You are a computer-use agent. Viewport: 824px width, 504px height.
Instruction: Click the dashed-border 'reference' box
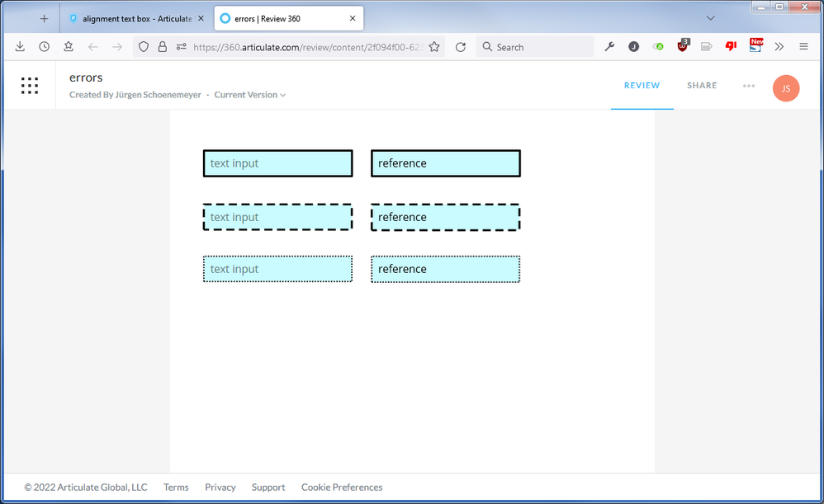tap(446, 217)
